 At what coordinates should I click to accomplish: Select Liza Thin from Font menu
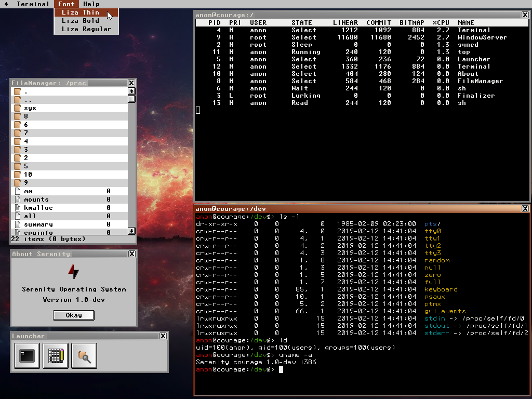(81, 12)
